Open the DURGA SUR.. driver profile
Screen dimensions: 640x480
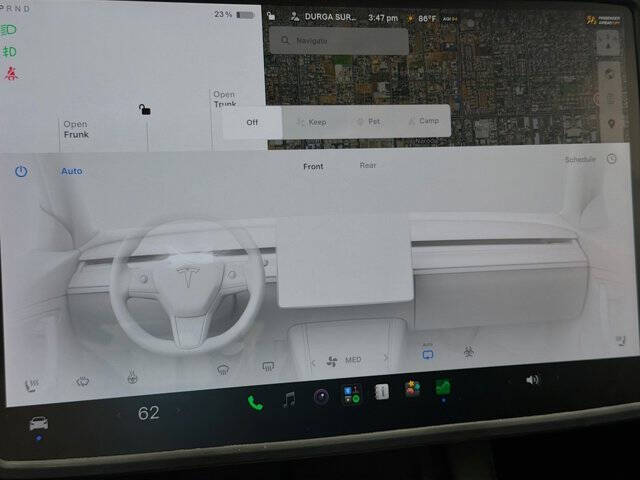pos(323,17)
